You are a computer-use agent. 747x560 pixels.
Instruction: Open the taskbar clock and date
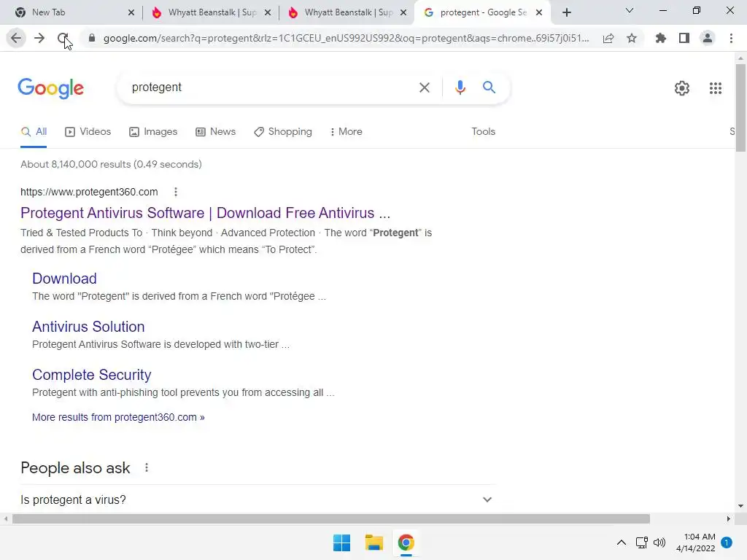coord(695,542)
